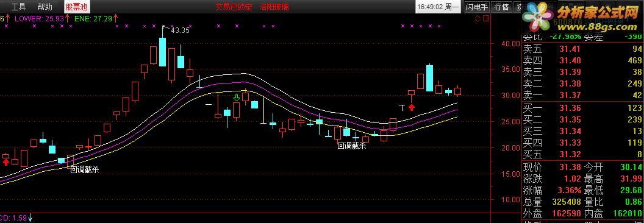The height and width of the screenshot is (223, 644).
Task: Click the tall cyan candlestick at the 43.35 peak
Action: click(163, 52)
